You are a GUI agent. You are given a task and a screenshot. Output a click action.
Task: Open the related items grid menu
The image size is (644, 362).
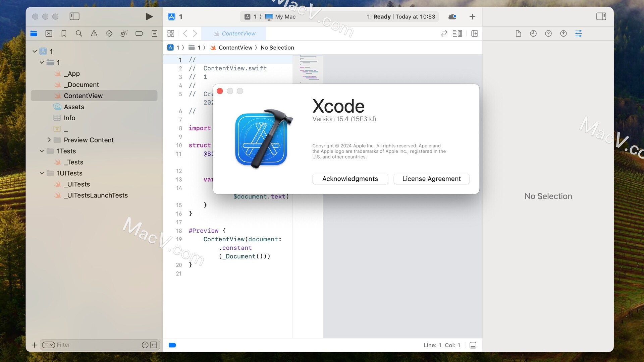click(x=171, y=34)
